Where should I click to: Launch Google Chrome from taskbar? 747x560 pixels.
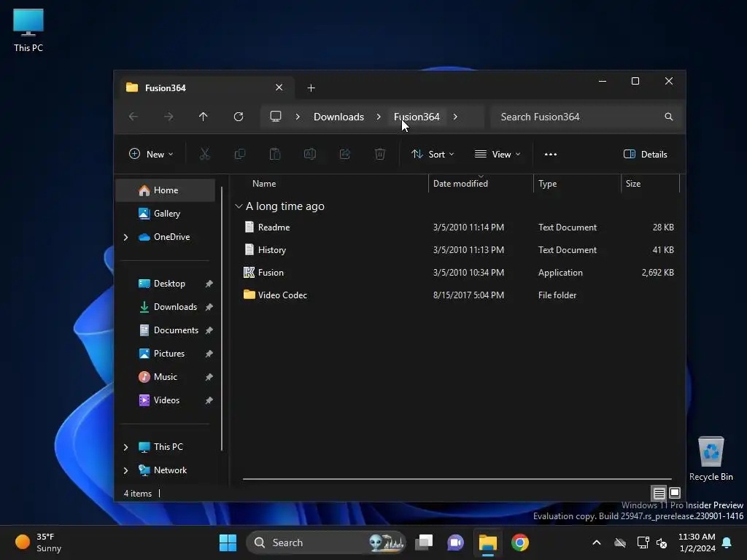(519, 542)
